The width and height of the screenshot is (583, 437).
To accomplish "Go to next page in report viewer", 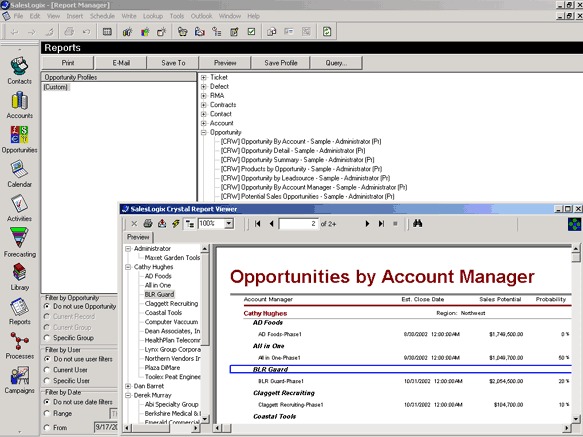I will point(367,224).
